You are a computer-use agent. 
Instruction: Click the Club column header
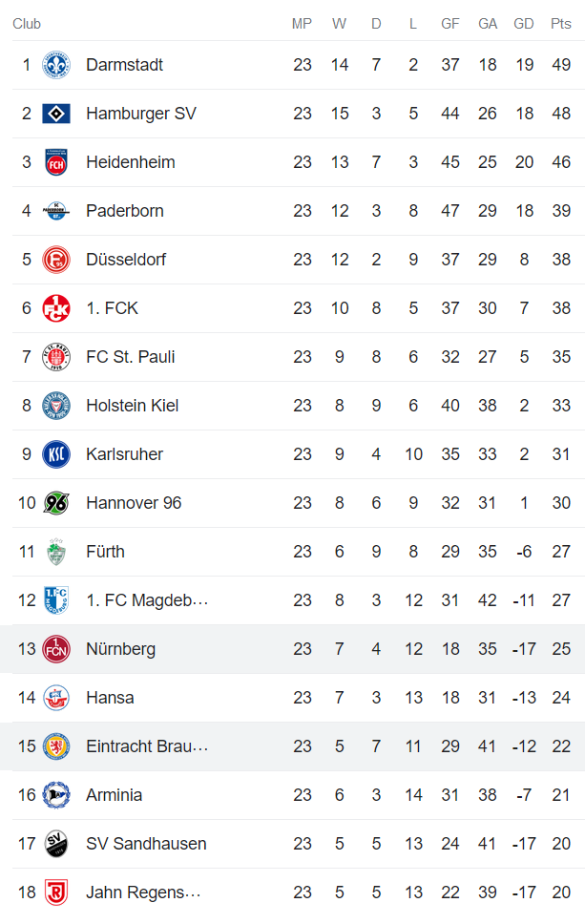pyautogui.click(x=27, y=24)
